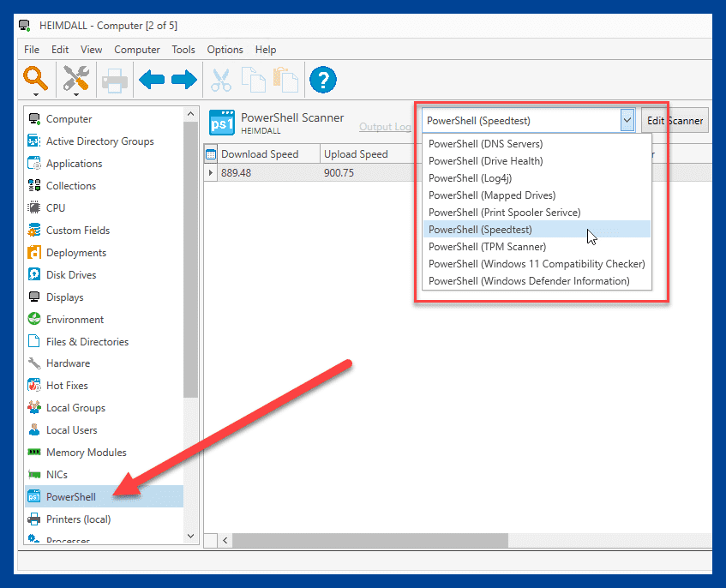This screenshot has width=726, height=588.
Task: Click the Hardware wrench icon
Action: pyautogui.click(x=34, y=363)
